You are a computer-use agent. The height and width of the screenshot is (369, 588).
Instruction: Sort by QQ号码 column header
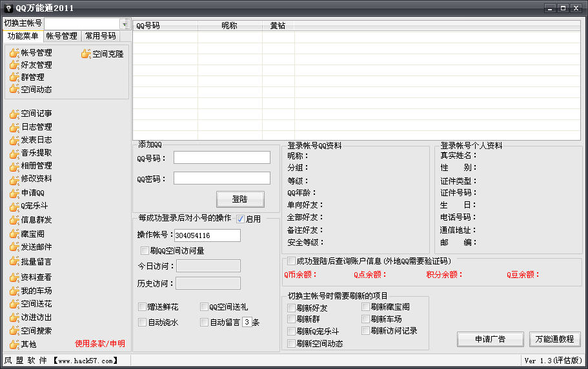point(165,25)
